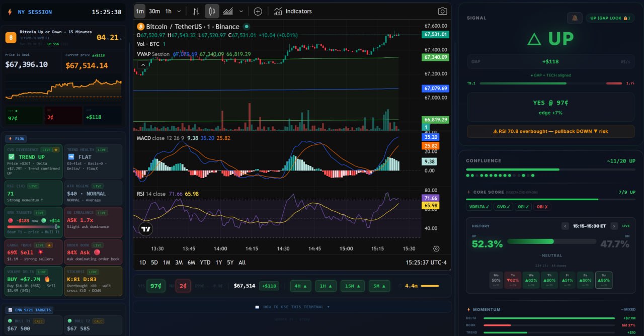Select the Candles chart style icon

point(212,11)
